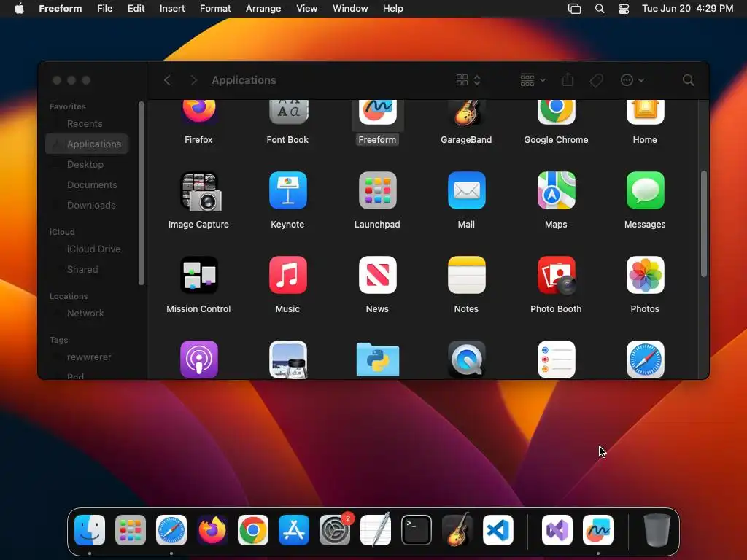Select the Mail app icon

tap(466, 190)
